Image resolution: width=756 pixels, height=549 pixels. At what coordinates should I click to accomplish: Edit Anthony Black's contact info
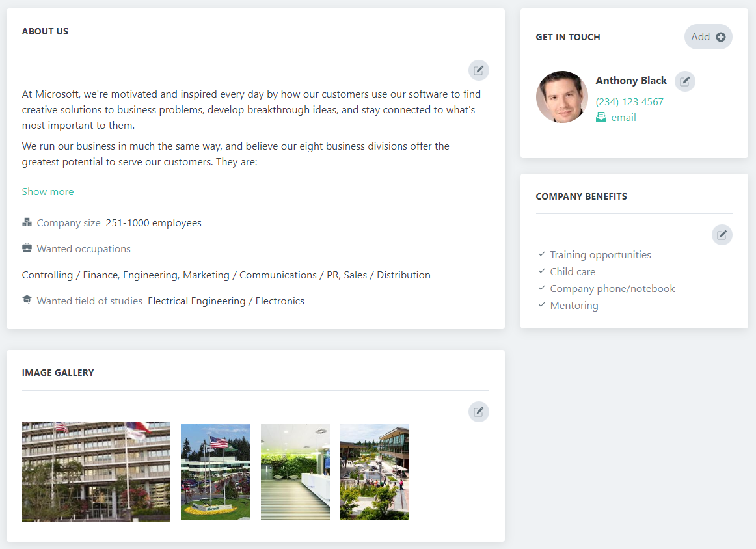point(684,81)
